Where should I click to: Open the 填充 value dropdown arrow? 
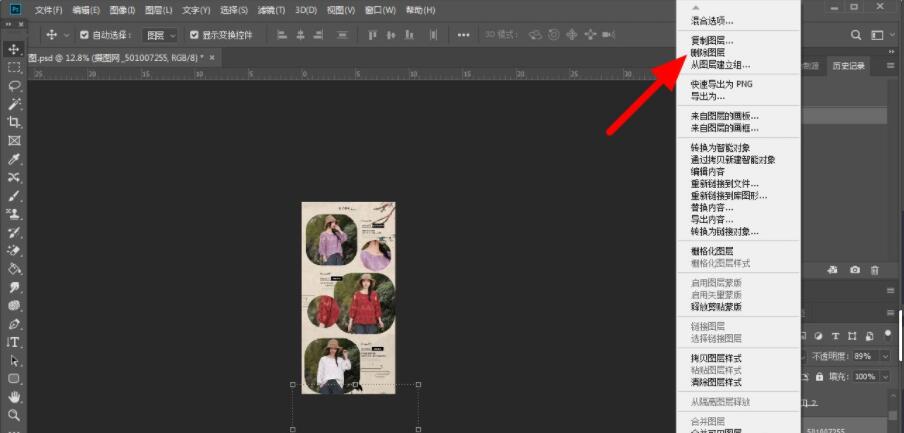coord(886,376)
